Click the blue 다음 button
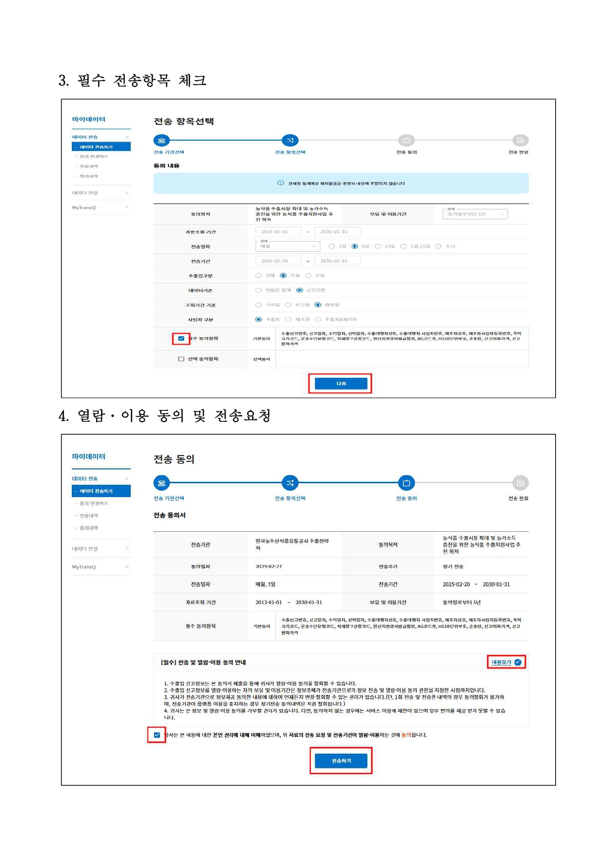This screenshot has width=614, height=868. (x=341, y=384)
